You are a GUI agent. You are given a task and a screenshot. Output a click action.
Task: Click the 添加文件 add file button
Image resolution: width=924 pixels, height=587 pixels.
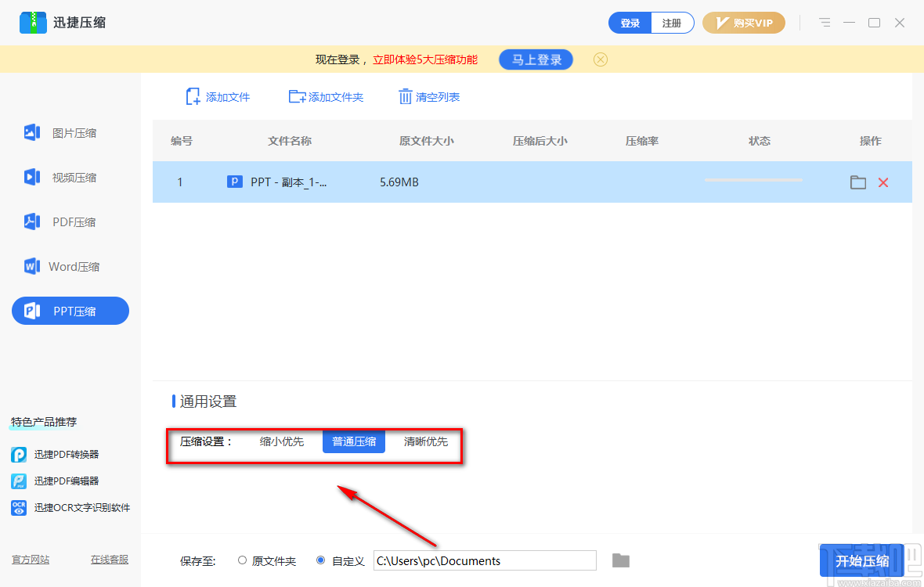218,97
